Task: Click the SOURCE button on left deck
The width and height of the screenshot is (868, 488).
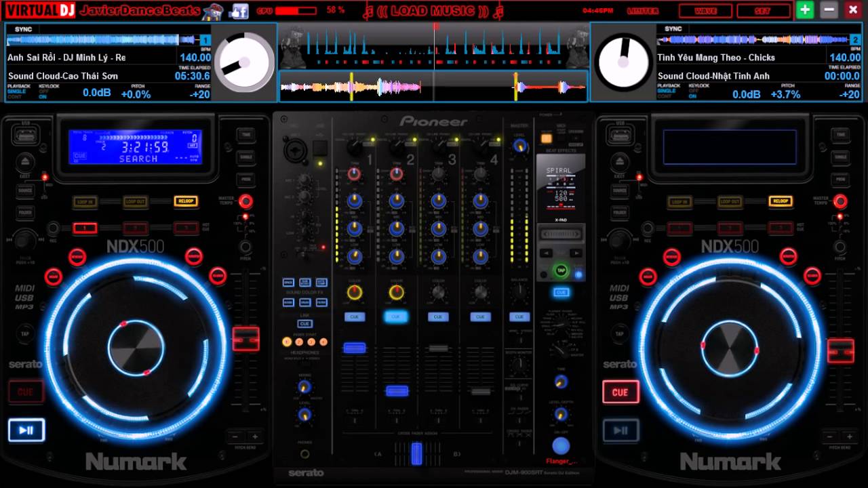Action: [x=25, y=191]
